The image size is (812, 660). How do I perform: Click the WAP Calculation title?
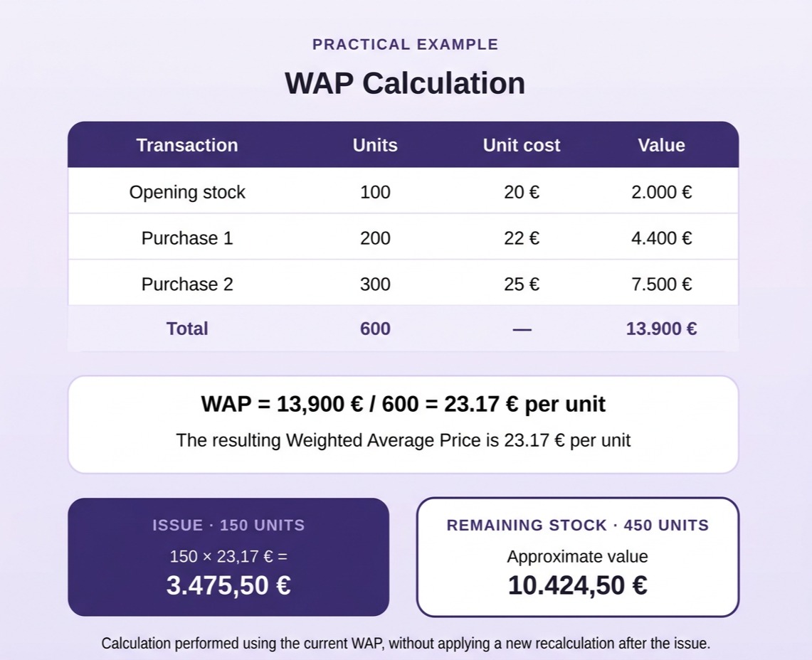(x=405, y=82)
